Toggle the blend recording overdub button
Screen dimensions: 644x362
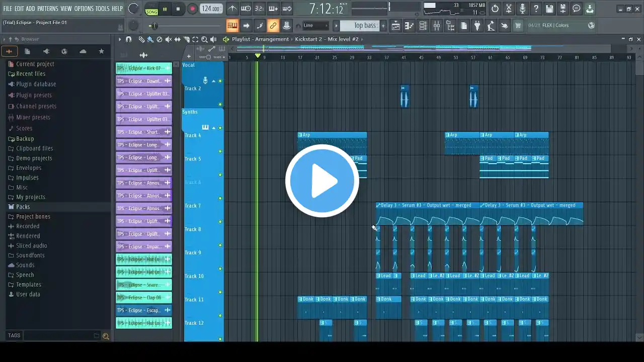[x=273, y=9]
